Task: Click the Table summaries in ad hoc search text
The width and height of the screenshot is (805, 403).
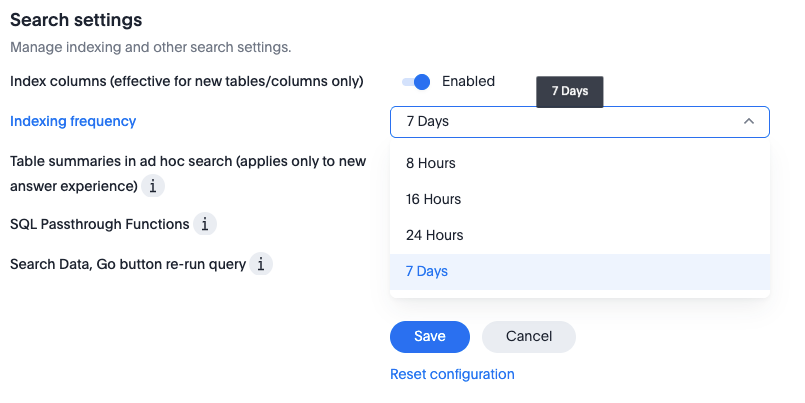Action: tap(188, 161)
